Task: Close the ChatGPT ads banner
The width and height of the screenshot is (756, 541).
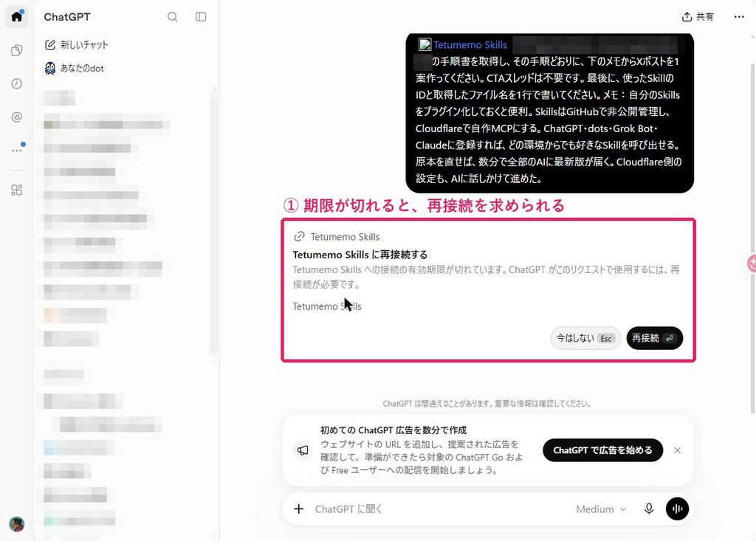Action: [x=678, y=450]
